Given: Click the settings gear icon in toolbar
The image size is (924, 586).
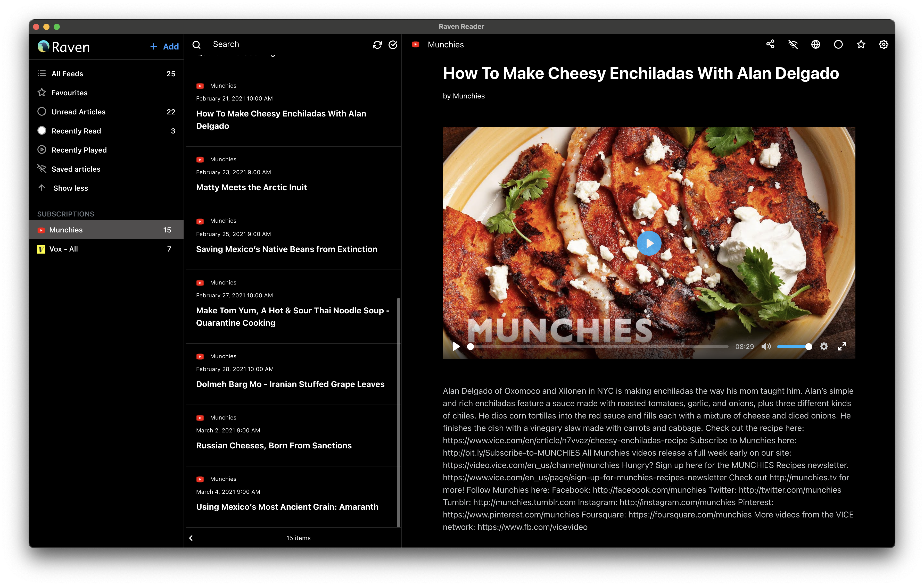Looking at the screenshot, I should [x=883, y=44].
